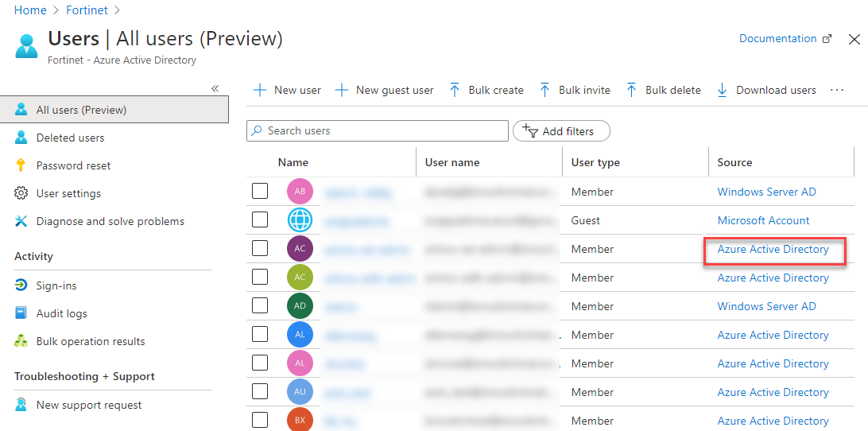Click the AU user avatar
Image resolution: width=868 pixels, height=431 pixels.
pyautogui.click(x=300, y=392)
